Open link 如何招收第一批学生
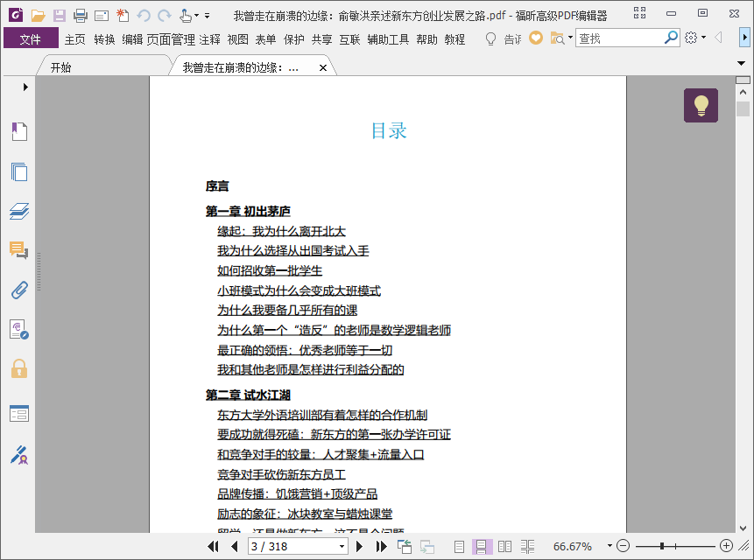 tap(270, 271)
